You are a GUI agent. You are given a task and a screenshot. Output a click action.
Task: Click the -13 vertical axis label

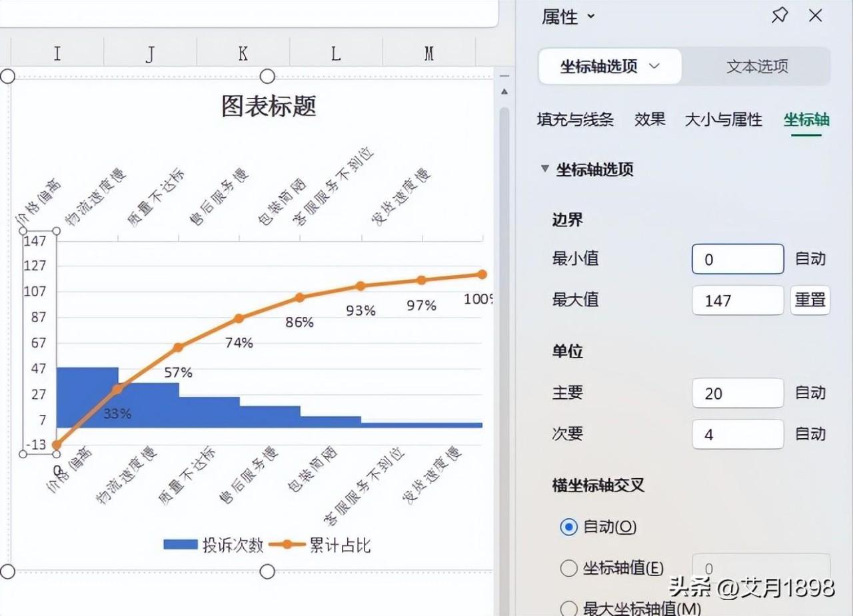[x=35, y=445]
